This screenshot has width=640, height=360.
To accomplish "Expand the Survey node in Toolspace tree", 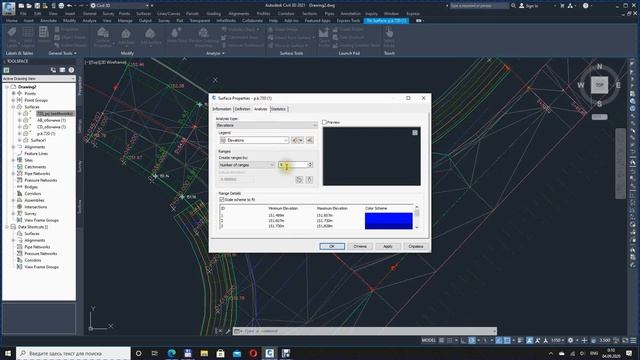I will 13,213.
